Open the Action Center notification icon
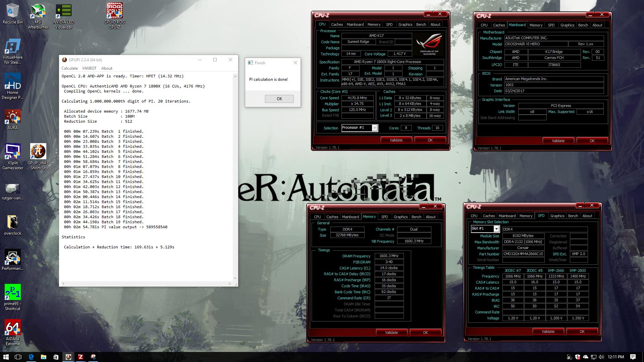This screenshot has width=644, height=362. pyautogui.click(x=633, y=357)
